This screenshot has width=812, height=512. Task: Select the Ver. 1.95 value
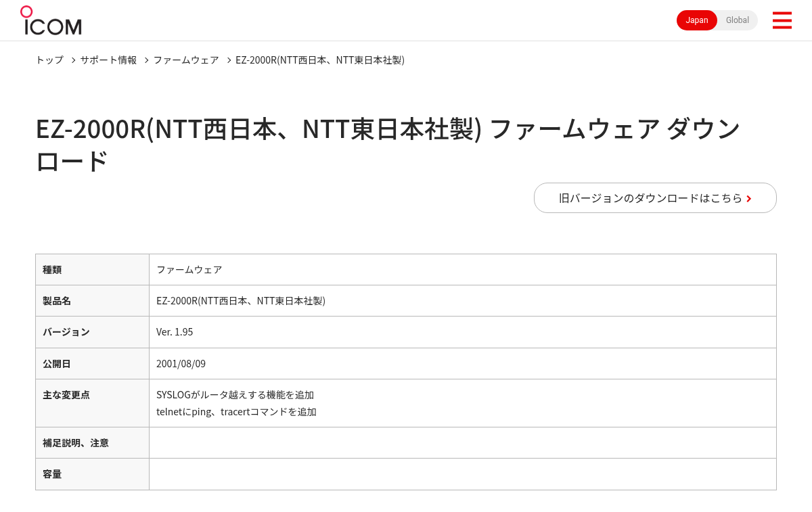[175, 332]
